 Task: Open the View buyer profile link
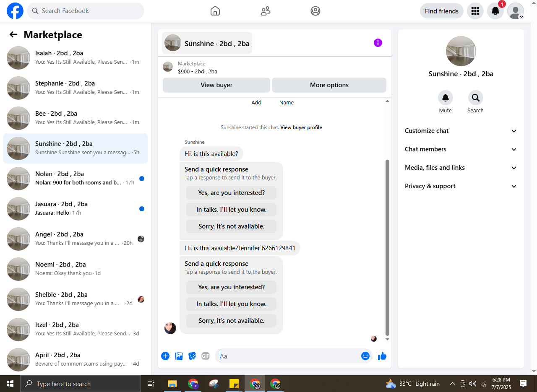[301, 127]
